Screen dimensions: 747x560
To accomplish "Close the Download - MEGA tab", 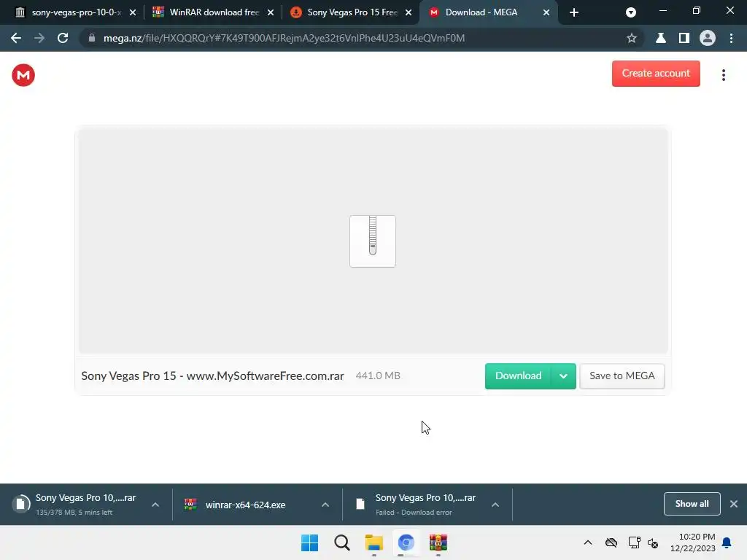I will click(546, 12).
